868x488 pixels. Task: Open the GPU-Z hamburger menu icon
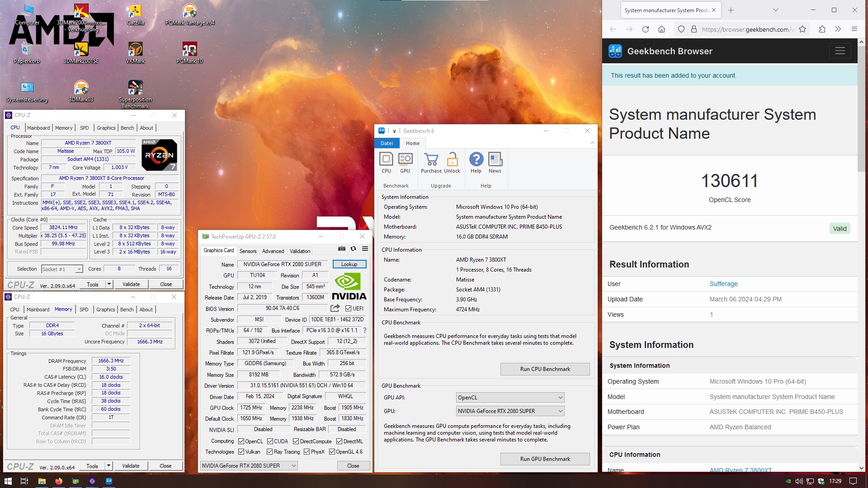click(365, 249)
